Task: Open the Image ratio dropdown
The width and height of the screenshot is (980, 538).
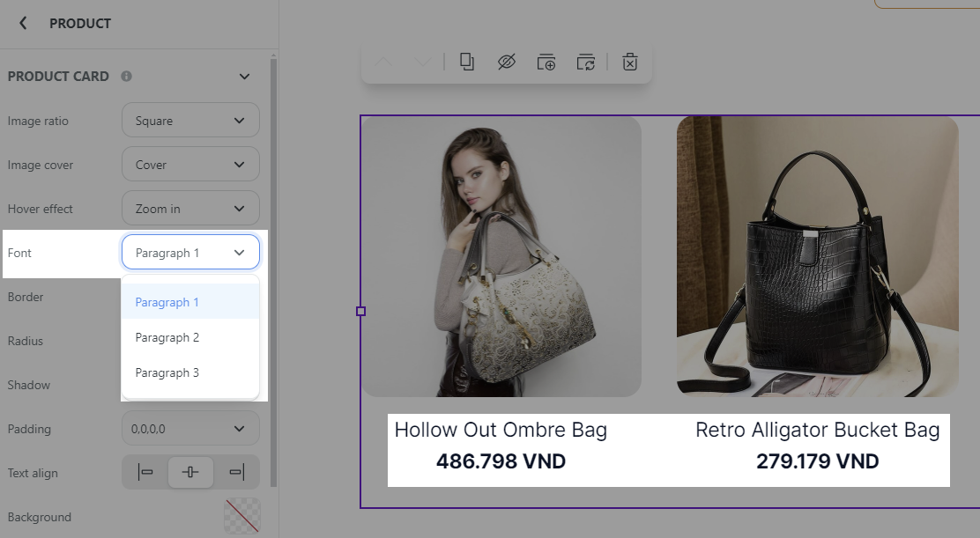Action: pyautogui.click(x=190, y=121)
